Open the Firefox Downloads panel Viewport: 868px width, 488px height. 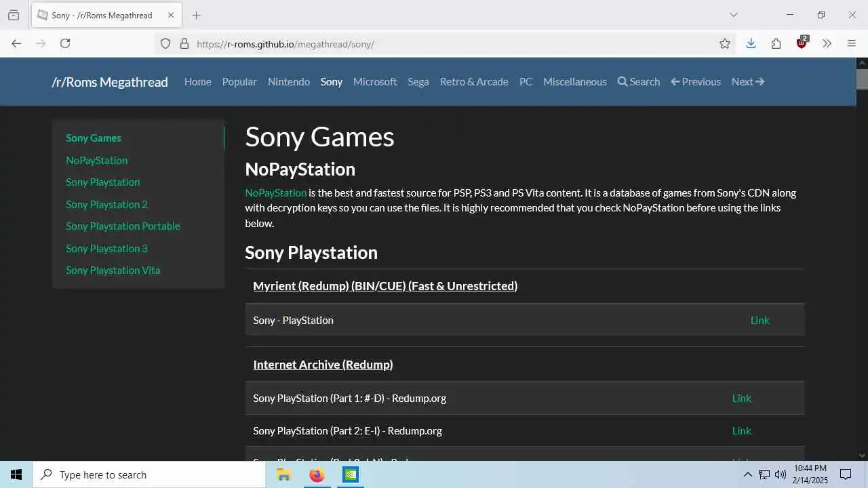click(751, 43)
